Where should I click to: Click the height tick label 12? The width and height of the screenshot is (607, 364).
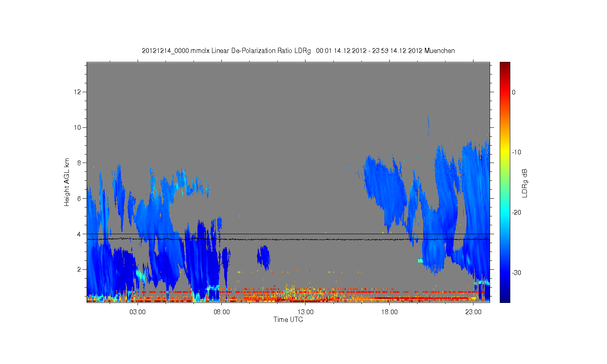tap(78, 92)
